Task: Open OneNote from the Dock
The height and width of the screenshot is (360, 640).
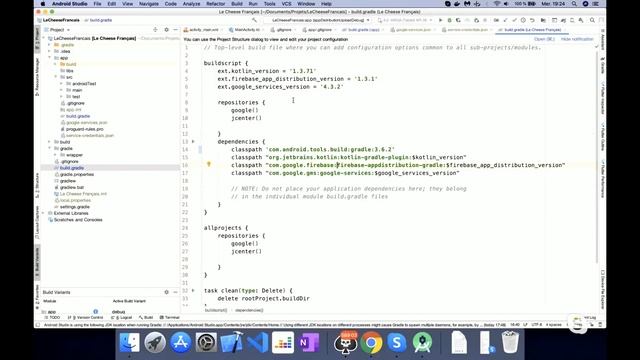Action: [308, 342]
